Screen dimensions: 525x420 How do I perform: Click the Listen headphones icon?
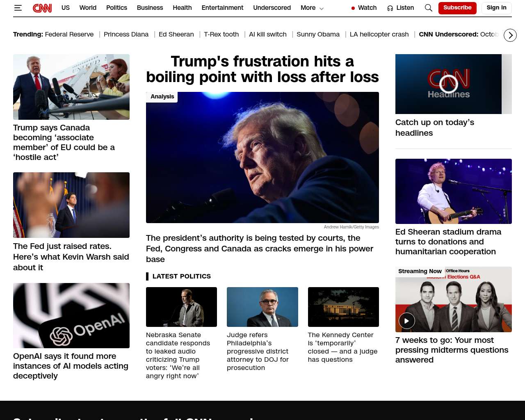tap(390, 8)
